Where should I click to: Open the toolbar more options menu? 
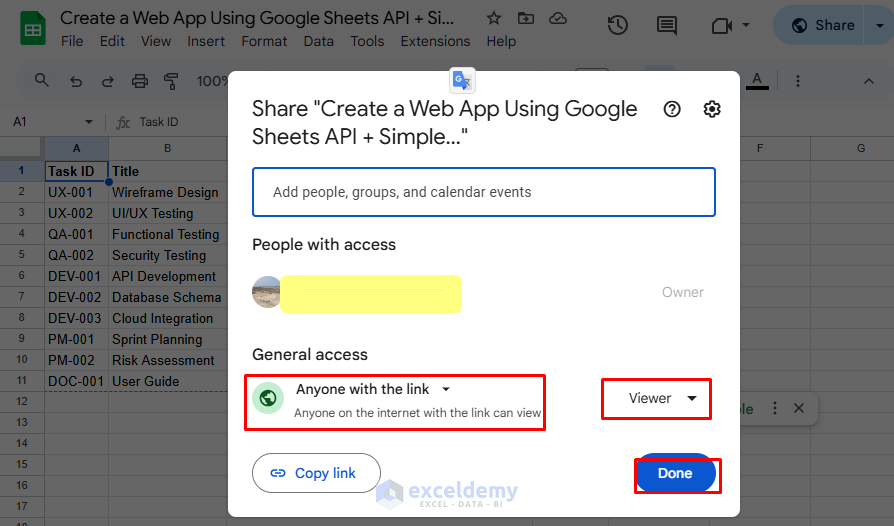(798, 81)
